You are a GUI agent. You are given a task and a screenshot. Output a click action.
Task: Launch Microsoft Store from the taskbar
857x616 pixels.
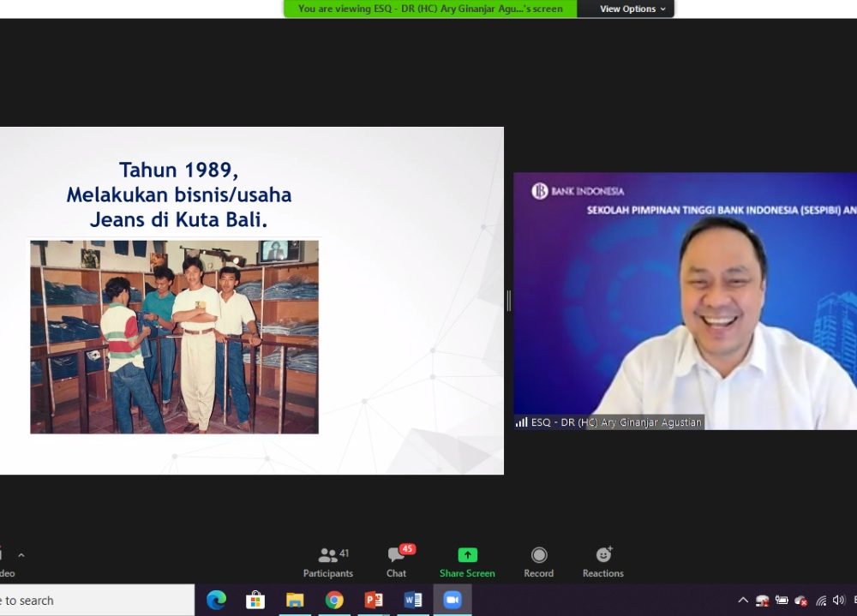click(255, 601)
